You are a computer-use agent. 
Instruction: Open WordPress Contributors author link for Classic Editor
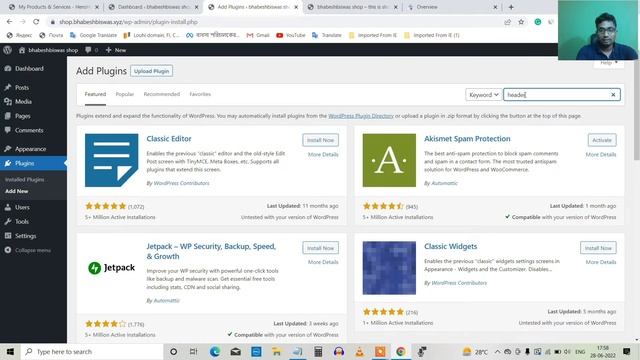tap(182, 183)
